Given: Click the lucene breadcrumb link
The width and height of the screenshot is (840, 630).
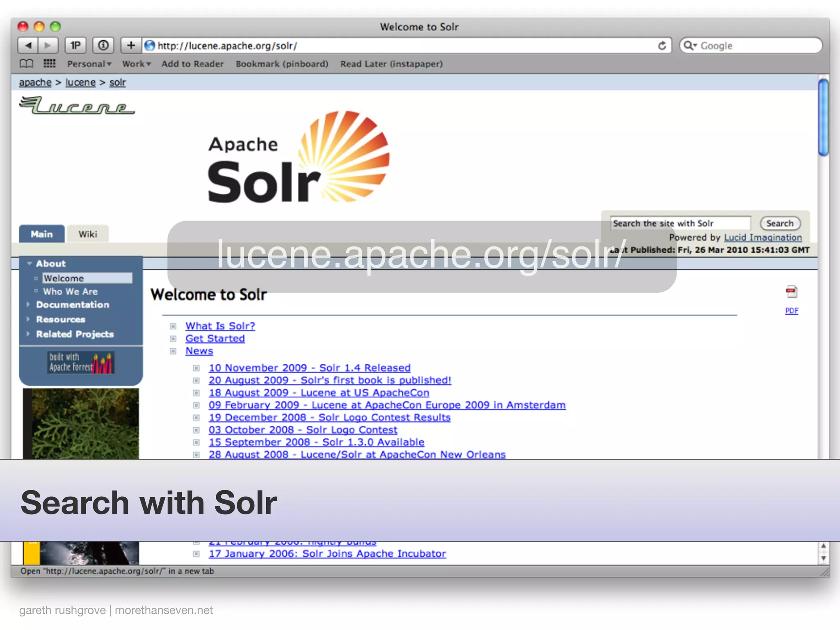Looking at the screenshot, I should pyautogui.click(x=80, y=82).
